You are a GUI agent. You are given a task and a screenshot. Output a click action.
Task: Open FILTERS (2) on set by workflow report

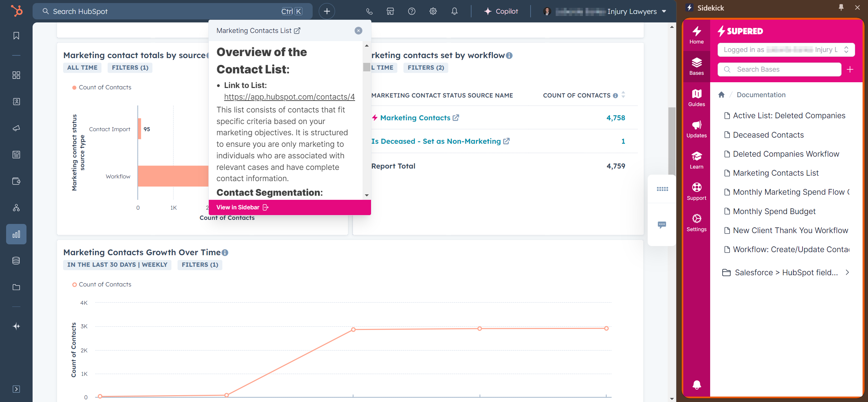426,68
